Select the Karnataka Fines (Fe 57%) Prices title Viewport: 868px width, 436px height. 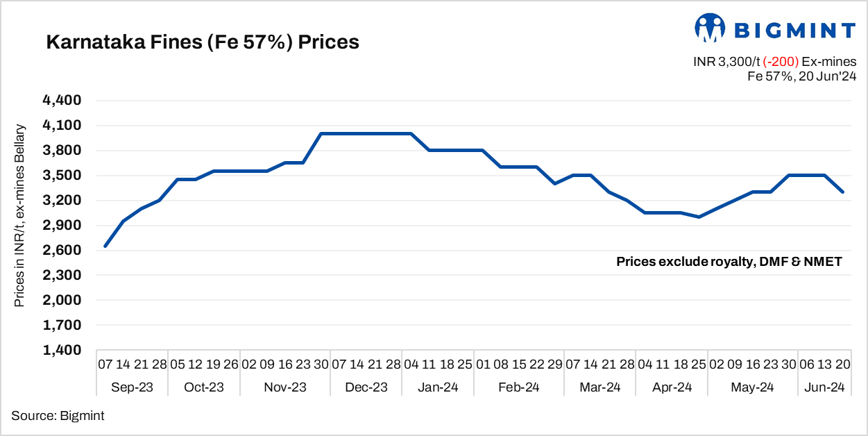coord(203,42)
